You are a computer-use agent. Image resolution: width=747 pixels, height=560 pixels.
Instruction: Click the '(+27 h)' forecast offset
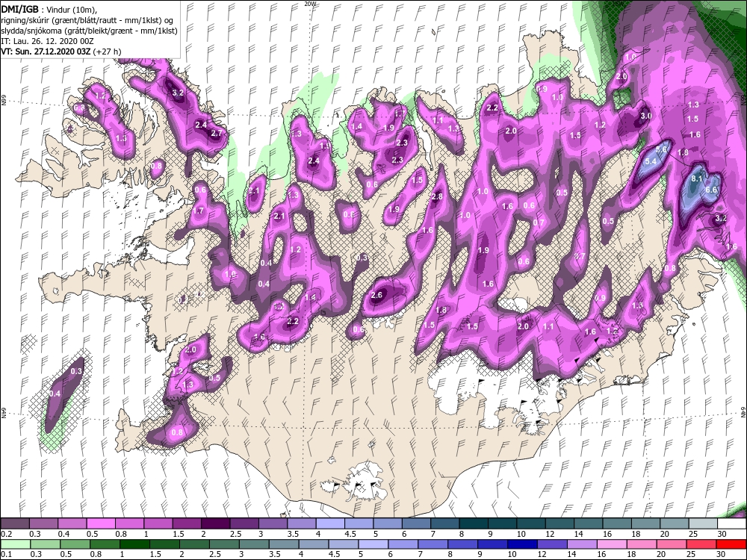click(107, 52)
